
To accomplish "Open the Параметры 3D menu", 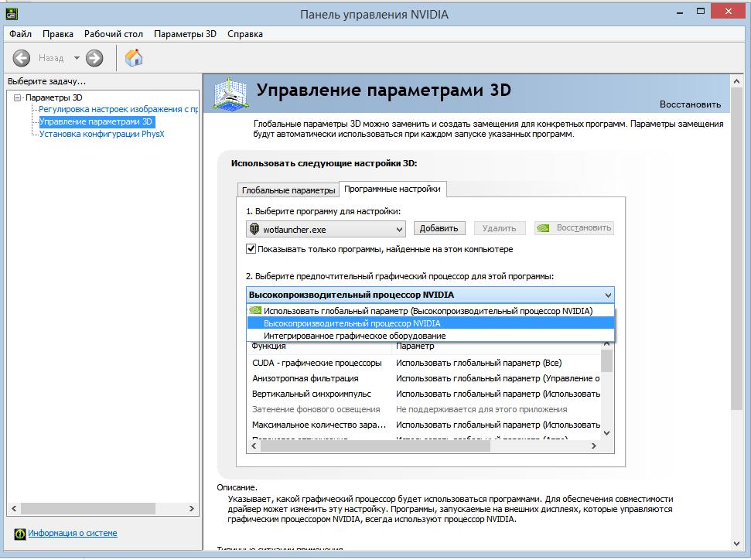I will coord(185,34).
